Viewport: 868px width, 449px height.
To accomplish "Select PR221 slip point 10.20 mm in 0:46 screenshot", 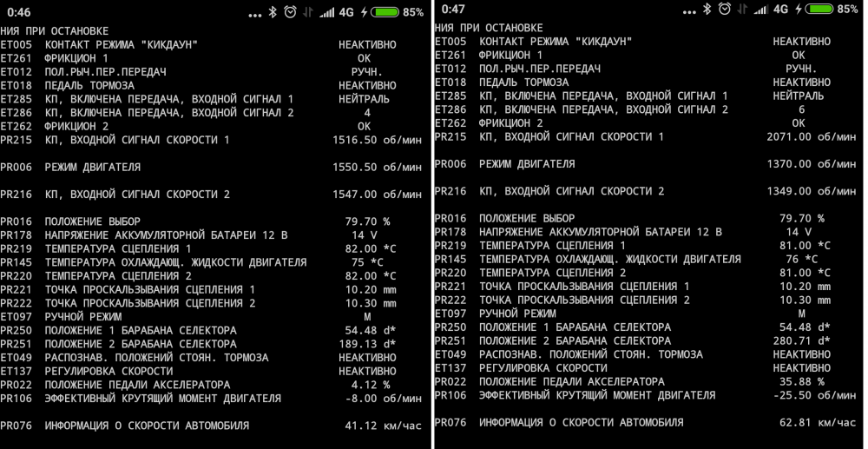I will tap(371, 289).
